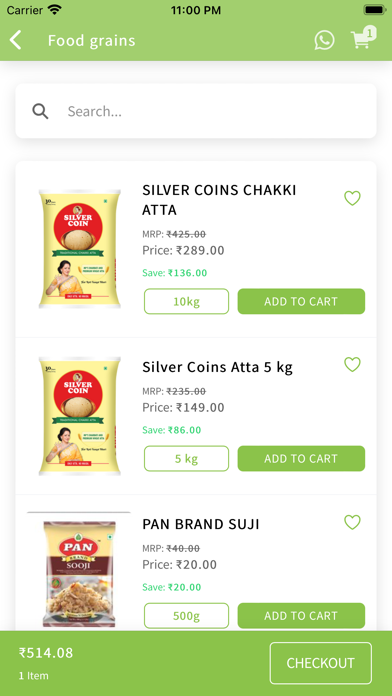Favorite Silver Coins Atta 5 kg heart
The width and height of the screenshot is (392, 696).
(x=352, y=364)
